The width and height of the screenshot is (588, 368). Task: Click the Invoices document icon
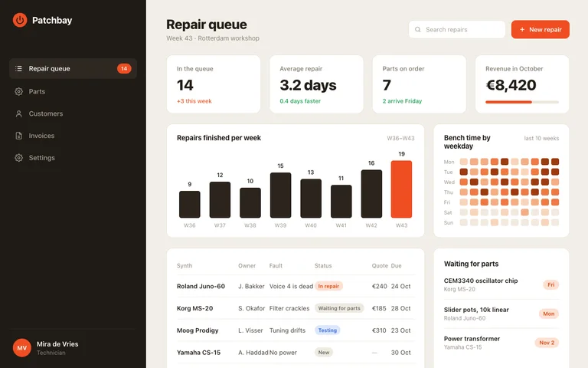tap(18, 136)
